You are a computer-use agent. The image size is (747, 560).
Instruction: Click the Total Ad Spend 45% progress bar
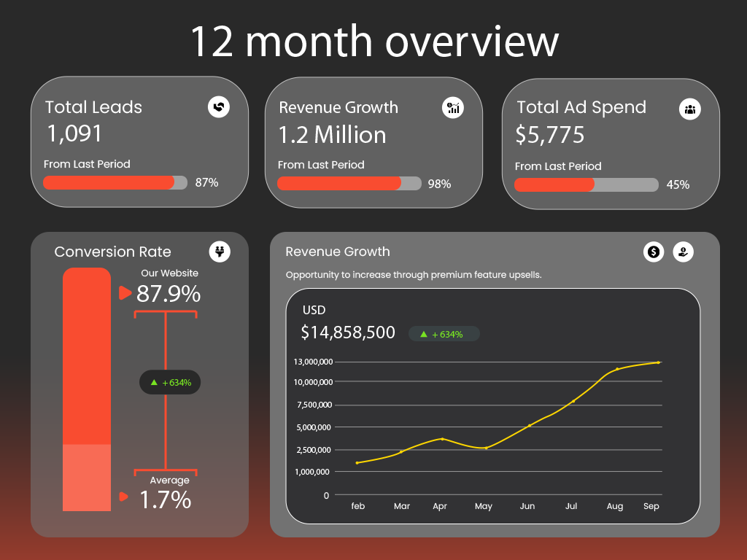(x=586, y=184)
